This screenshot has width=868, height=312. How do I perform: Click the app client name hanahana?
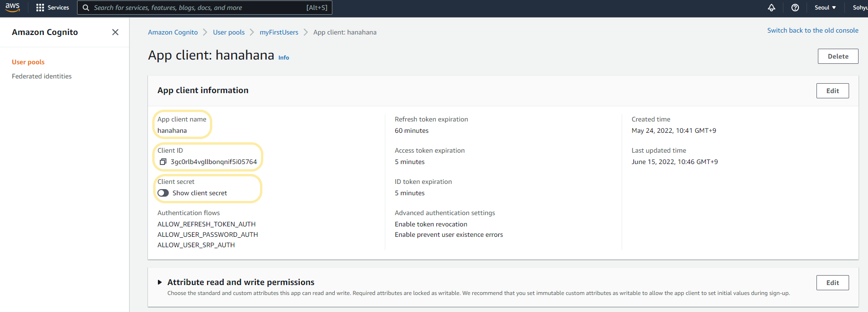(172, 130)
